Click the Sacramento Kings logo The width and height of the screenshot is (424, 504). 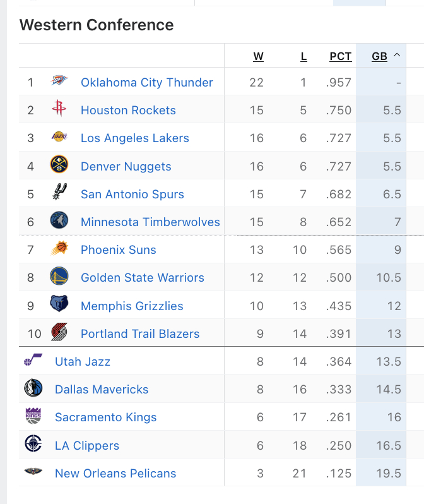pyautogui.click(x=33, y=416)
